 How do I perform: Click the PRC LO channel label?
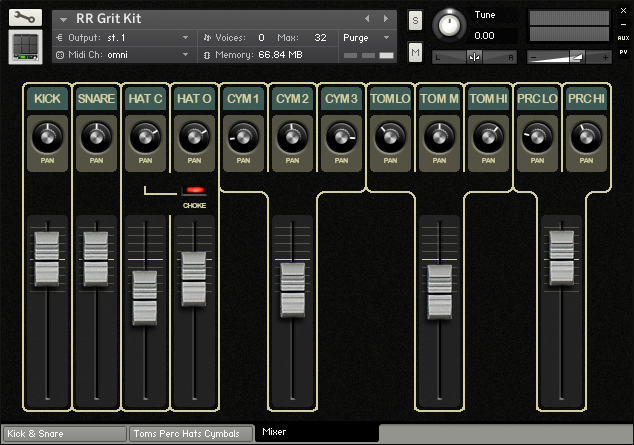click(x=537, y=99)
